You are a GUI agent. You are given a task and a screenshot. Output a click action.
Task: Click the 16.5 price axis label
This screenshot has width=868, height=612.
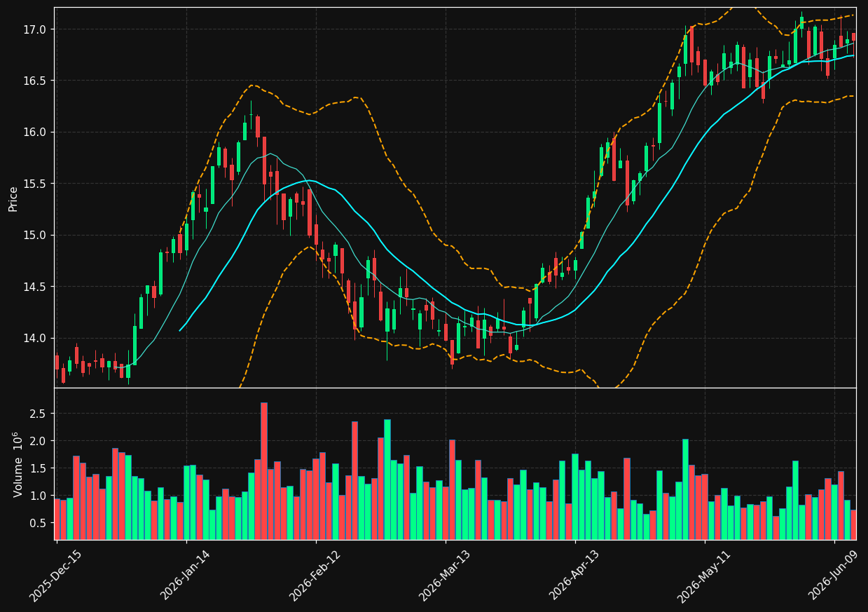pyautogui.click(x=35, y=81)
